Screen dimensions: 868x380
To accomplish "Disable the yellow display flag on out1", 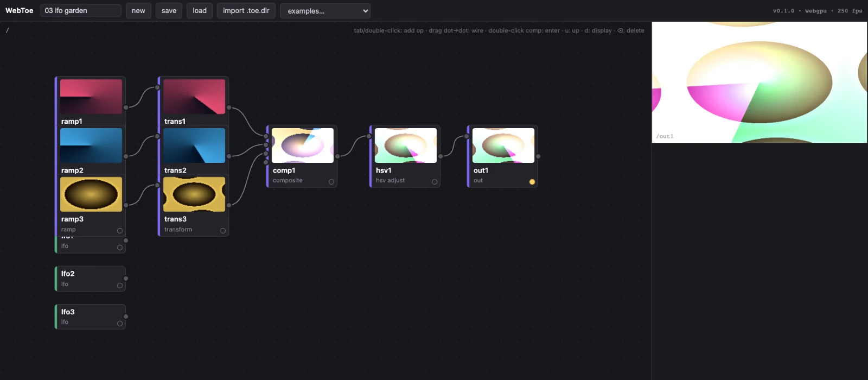I will 532,182.
